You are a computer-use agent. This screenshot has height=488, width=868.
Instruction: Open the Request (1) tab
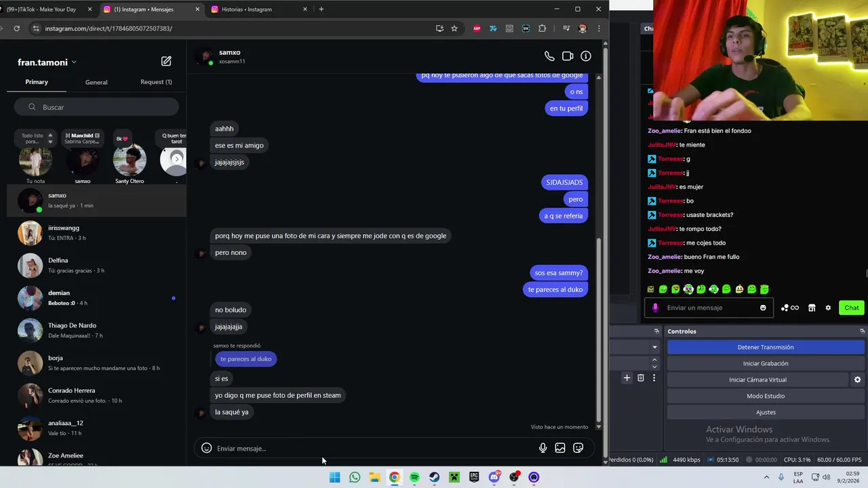pyautogui.click(x=156, y=82)
